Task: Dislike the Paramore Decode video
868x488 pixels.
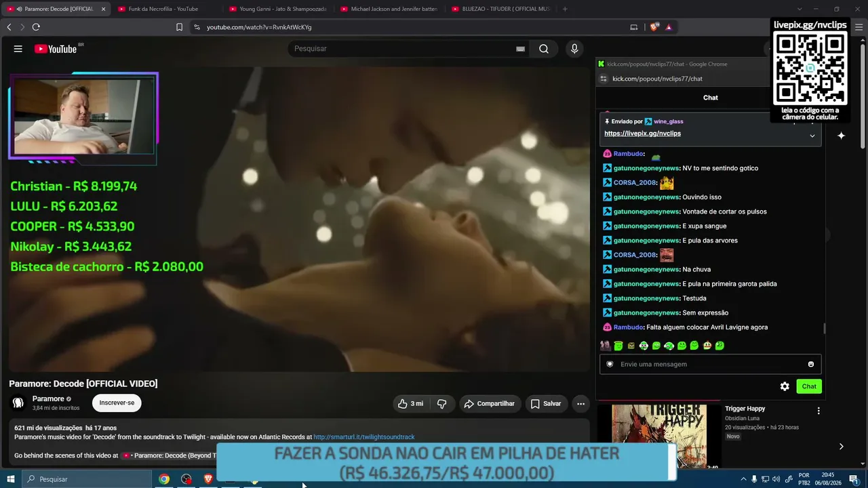Action: click(x=441, y=403)
